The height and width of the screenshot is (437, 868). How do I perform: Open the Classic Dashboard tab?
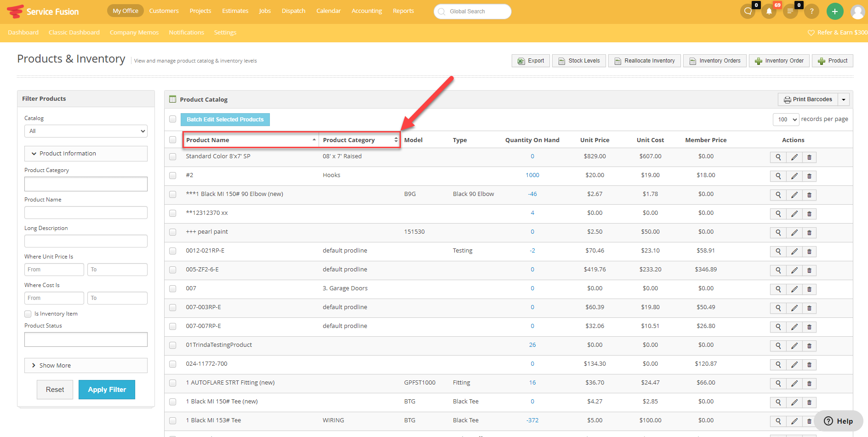tap(74, 32)
